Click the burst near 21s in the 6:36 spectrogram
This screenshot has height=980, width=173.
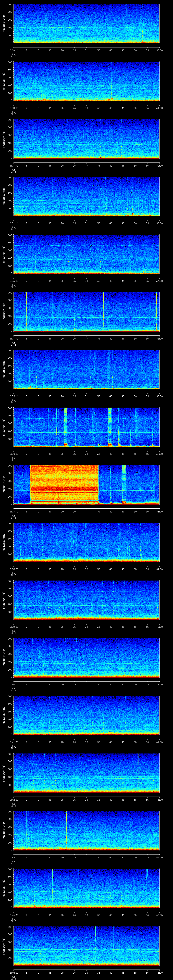click(65, 426)
